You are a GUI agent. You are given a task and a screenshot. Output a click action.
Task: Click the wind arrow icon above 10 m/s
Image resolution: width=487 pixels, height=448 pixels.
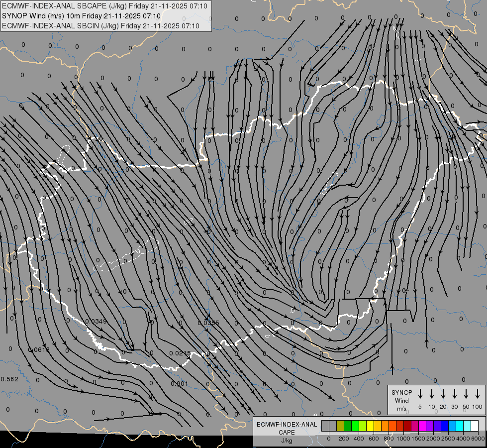(x=431, y=394)
